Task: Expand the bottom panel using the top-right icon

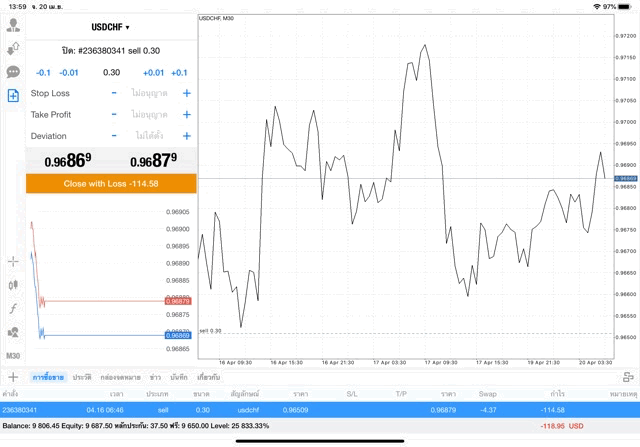Action: point(628,377)
